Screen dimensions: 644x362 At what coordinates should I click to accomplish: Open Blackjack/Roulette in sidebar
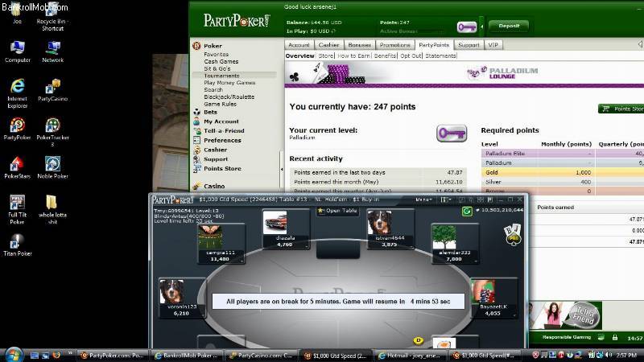[x=229, y=97]
